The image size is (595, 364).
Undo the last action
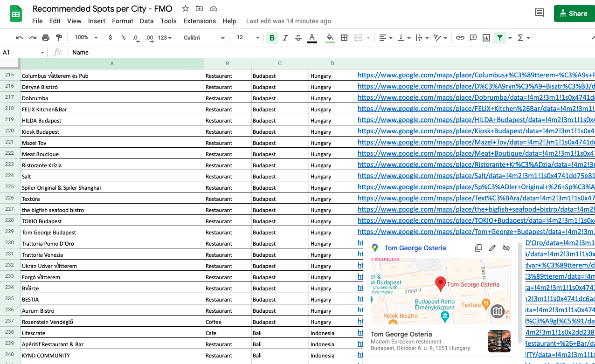[19, 38]
